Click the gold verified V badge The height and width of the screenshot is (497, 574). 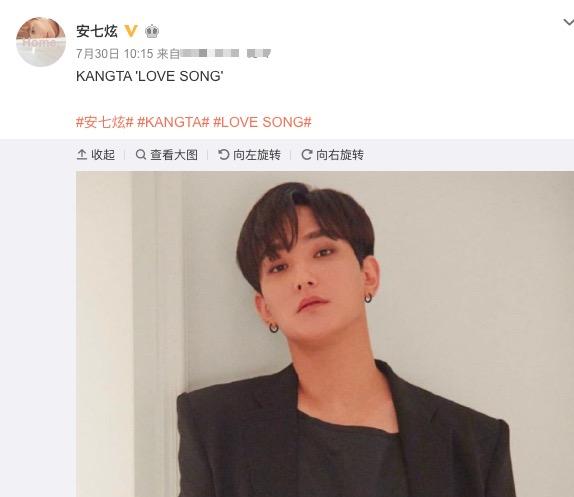[x=131, y=31]
